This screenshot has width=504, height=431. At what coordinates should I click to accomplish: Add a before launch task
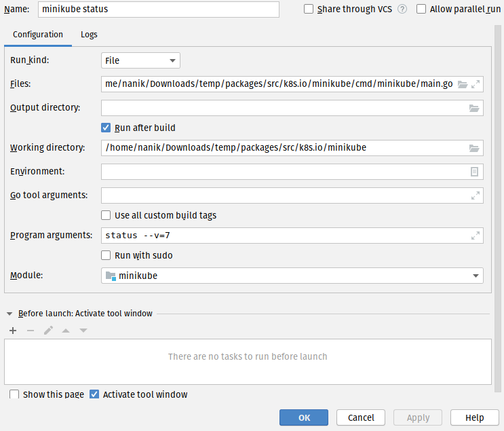(x=13, y=331)
